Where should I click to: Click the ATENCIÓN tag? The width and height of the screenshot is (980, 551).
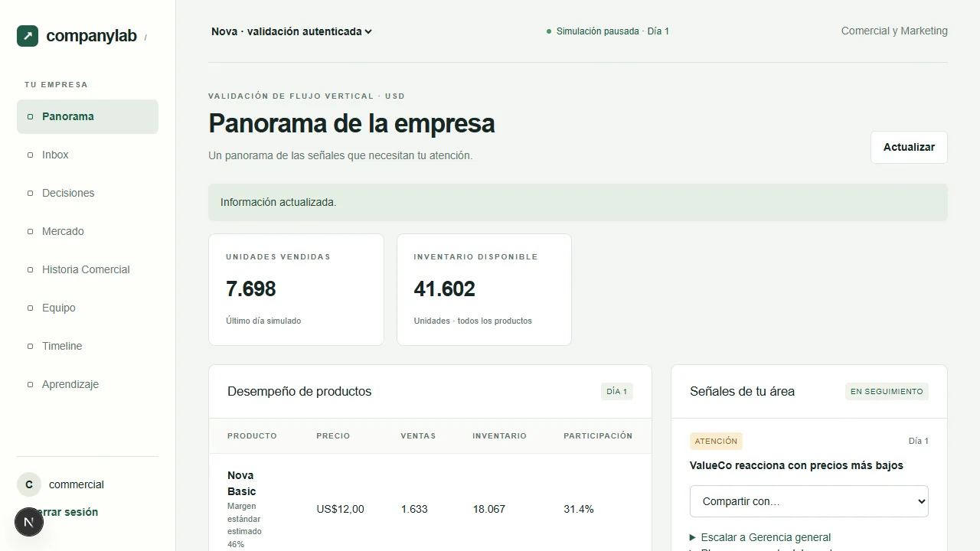[716, 441]
